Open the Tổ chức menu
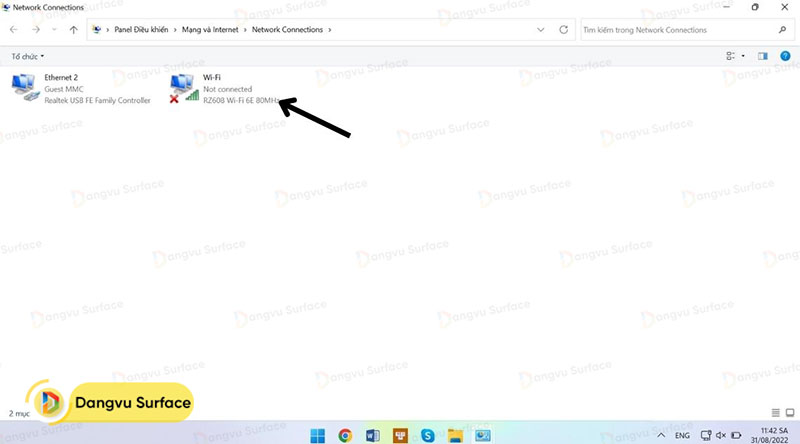800x444 pixels. (x=28, y=56)
